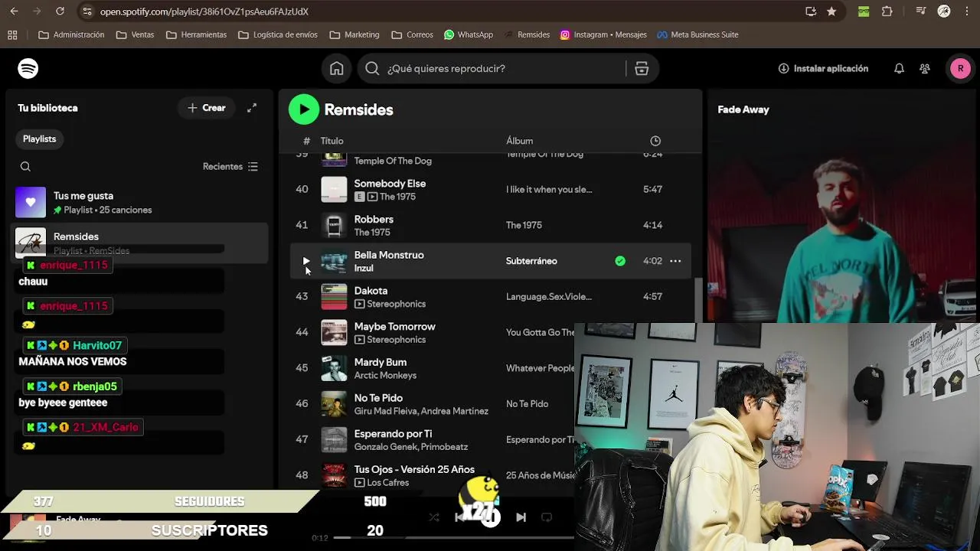Screen dimensions: 980x551
Task: Open Logística de envíos bookmarks folder
Action: (x=278, y=34)
